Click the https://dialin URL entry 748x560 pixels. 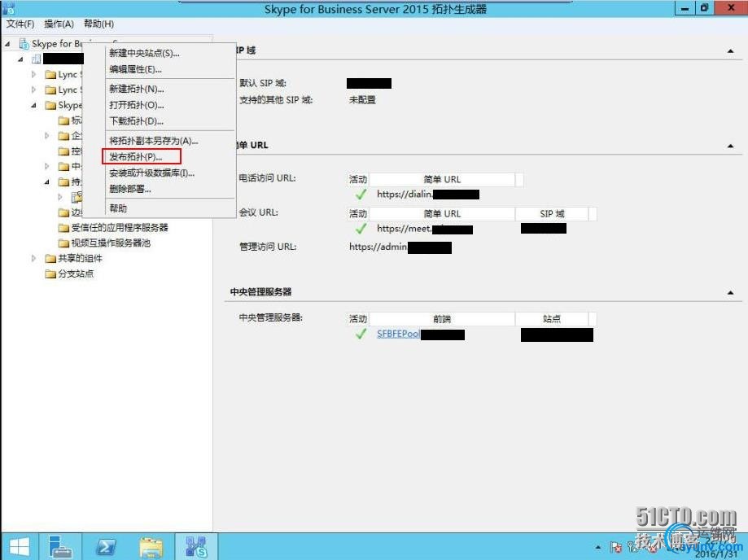[405, 195]
